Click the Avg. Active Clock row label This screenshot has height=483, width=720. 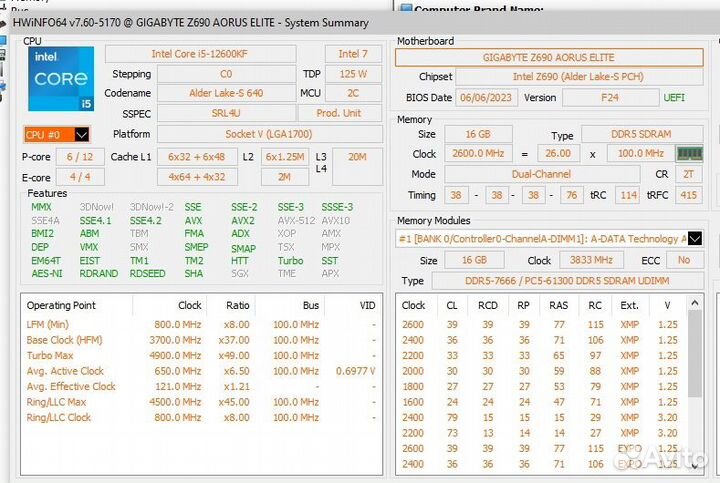(65, 371)
